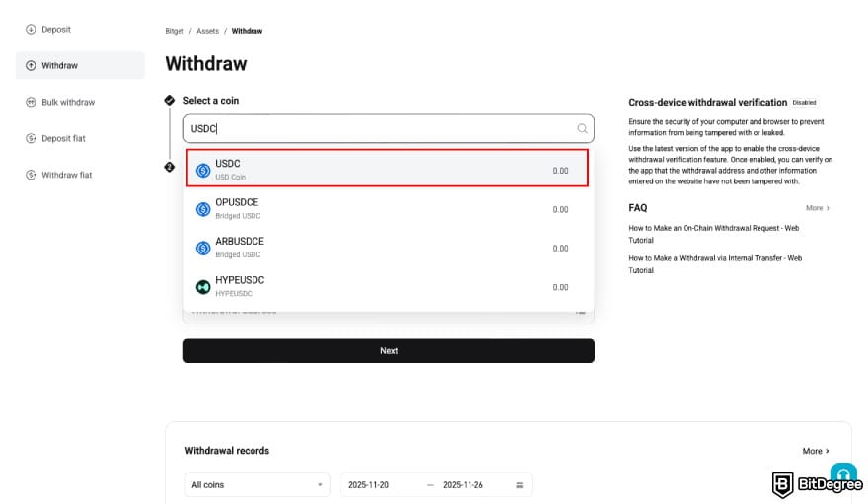Choose HYPEUSDC from coin results

click(x=388, y=287)
